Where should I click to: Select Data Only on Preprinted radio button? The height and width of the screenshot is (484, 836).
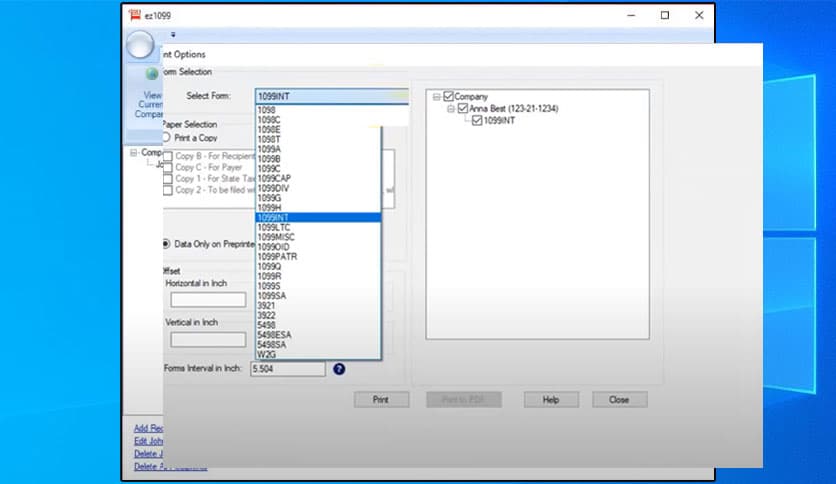tap(166, 244)
